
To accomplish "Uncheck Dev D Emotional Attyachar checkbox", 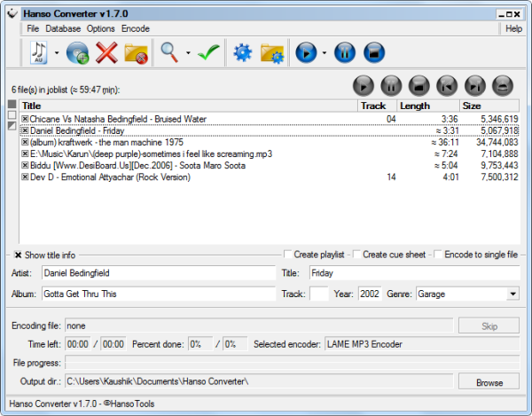I will pos(25,177).
